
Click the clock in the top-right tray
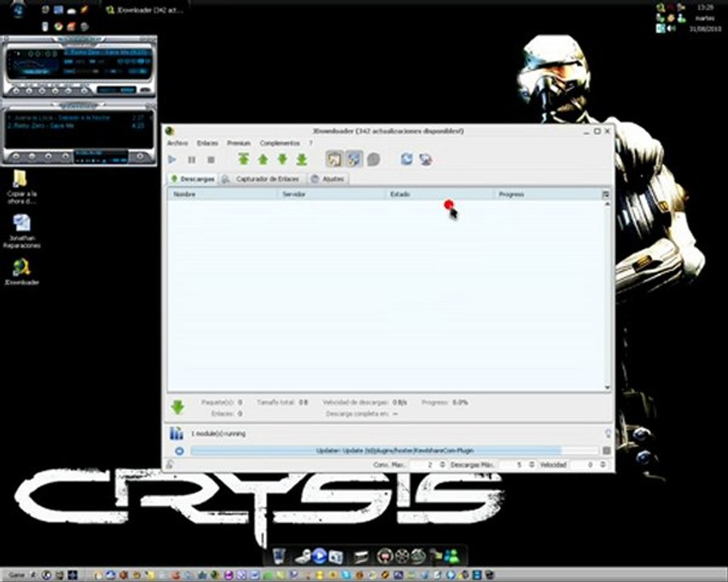click(x=705, y=8)
